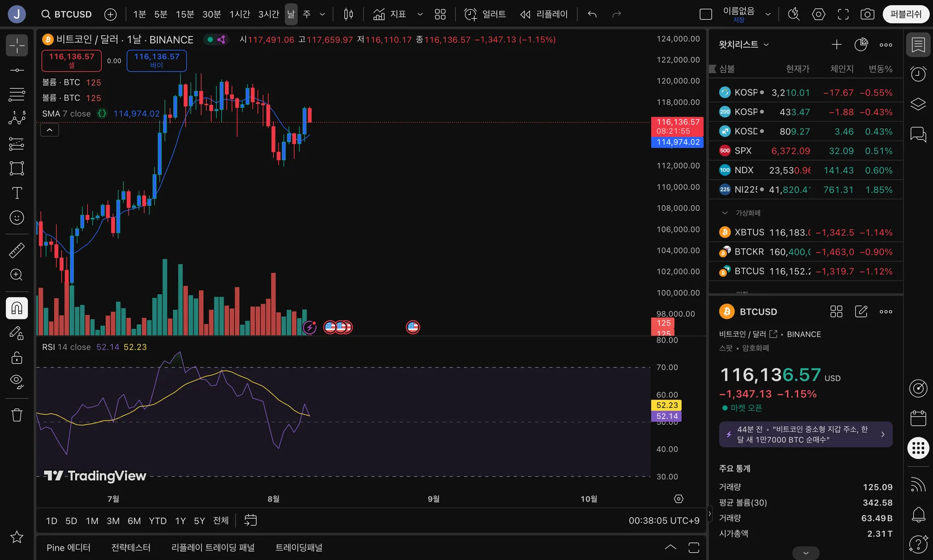
Task: Open the chart layout grid selector
Action: [440, 14]
